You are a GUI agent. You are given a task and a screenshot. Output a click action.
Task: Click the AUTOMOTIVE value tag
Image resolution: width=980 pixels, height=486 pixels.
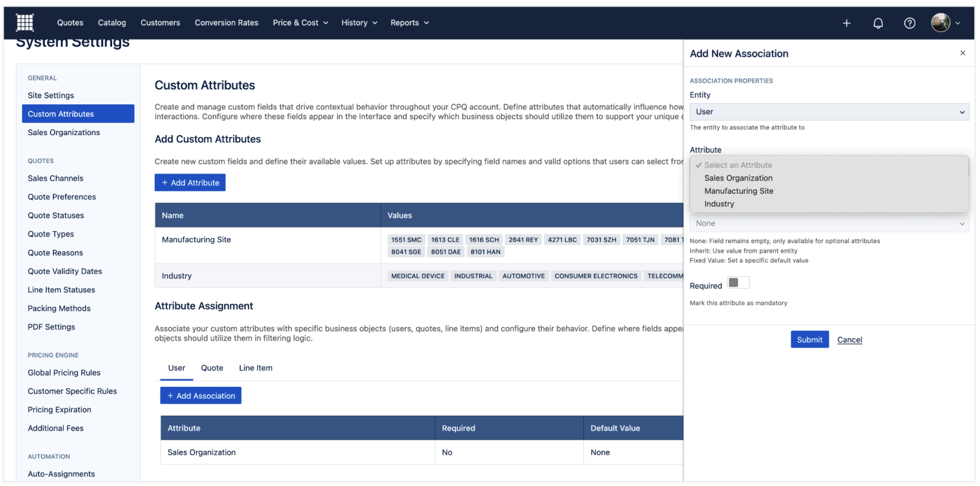coord(524,276)
